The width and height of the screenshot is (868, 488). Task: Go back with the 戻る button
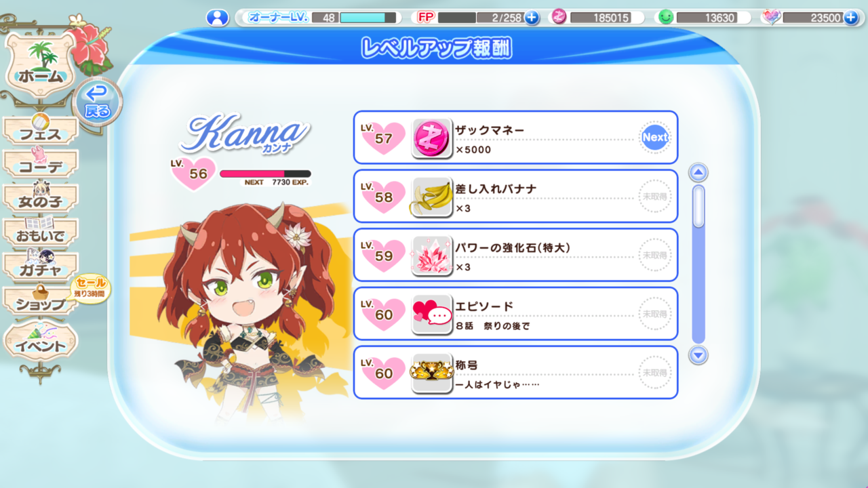click(x=98, y=102)
